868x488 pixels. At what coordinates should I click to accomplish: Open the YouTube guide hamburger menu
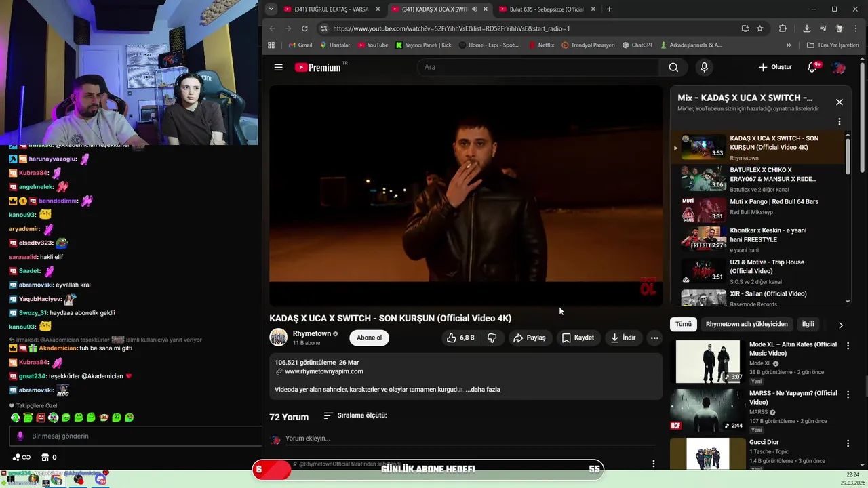[x=278, y=67]
